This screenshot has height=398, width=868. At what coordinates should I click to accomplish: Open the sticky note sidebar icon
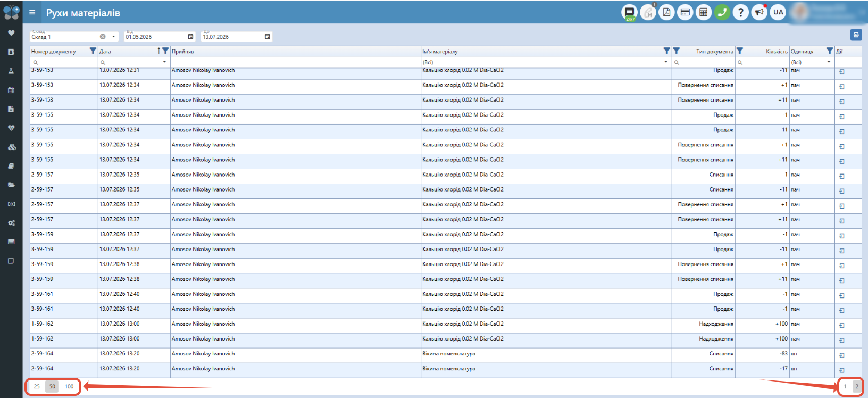point(11,261)
